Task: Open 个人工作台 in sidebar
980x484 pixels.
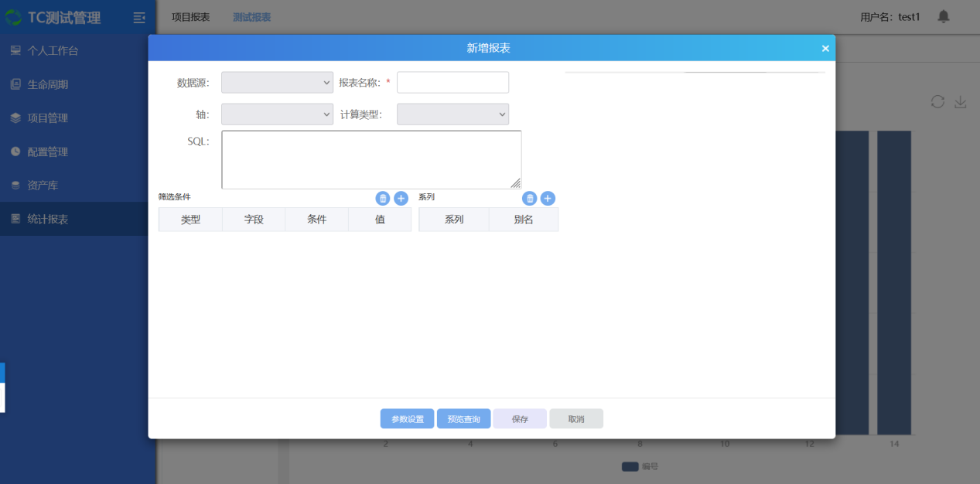Action: coord(53,51)
